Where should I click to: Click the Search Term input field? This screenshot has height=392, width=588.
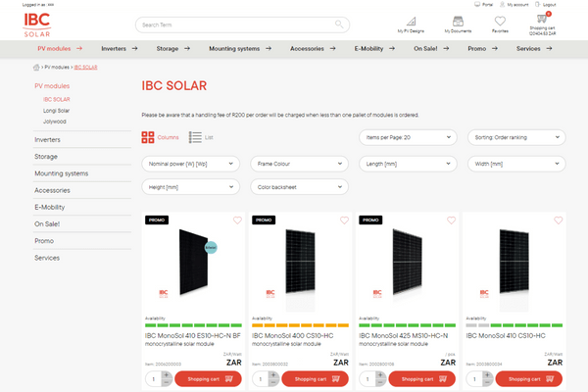(242, 24)
